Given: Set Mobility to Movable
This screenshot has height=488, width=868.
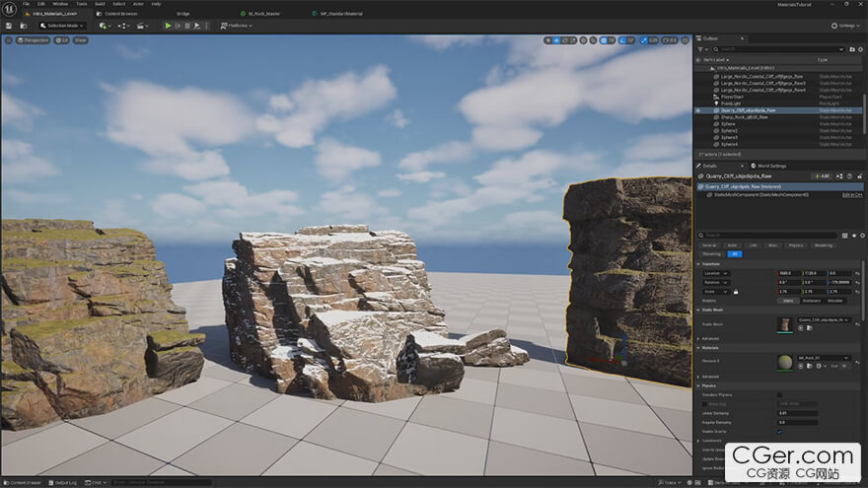Looking at the screenshot, I should [x=834, y=301].
